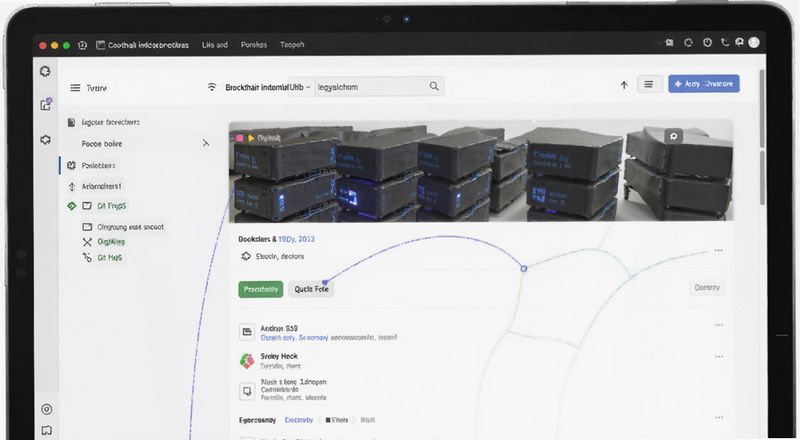Click the hexagon badge icon in the title bar
Image resolution: width=800 pixels, height=440 pixels.
[688, 43]
